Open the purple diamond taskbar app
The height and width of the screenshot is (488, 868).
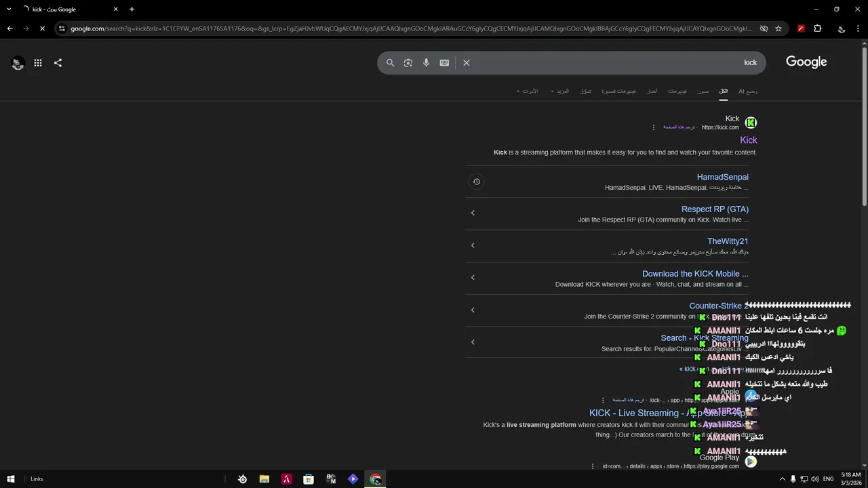[353, 479]
